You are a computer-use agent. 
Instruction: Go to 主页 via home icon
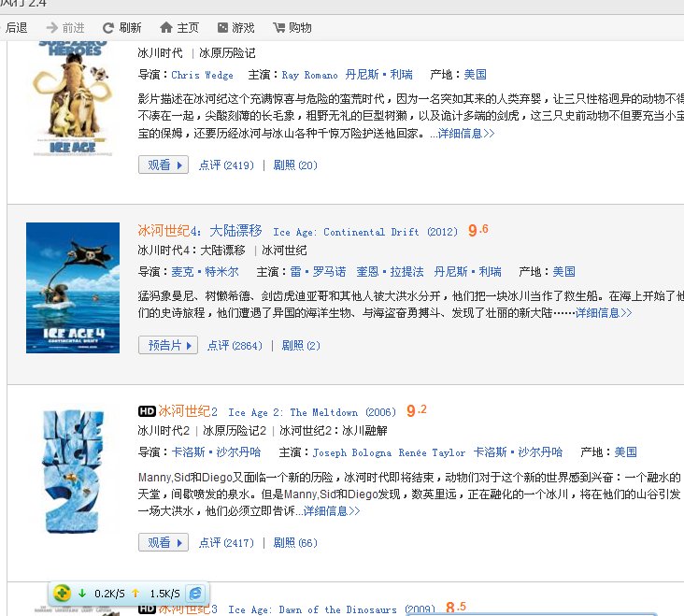point(165,27)
